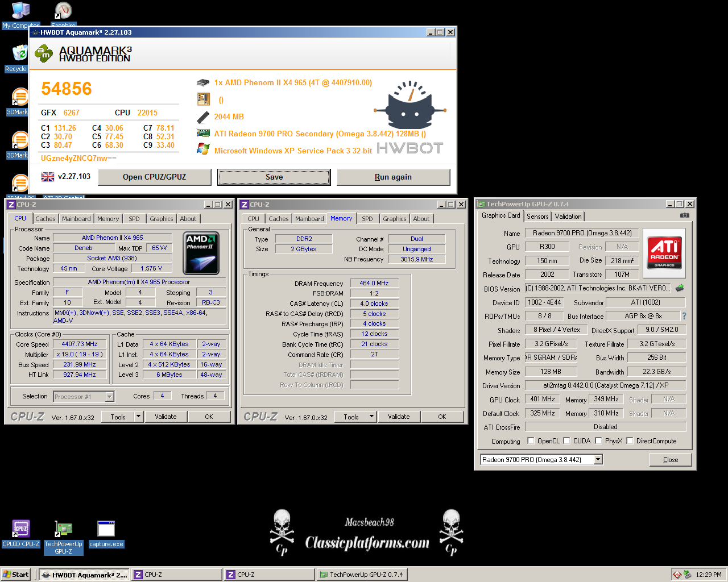Click the UK flag language icon
This screenshot has width=728, height=582.
coord(48,177)
